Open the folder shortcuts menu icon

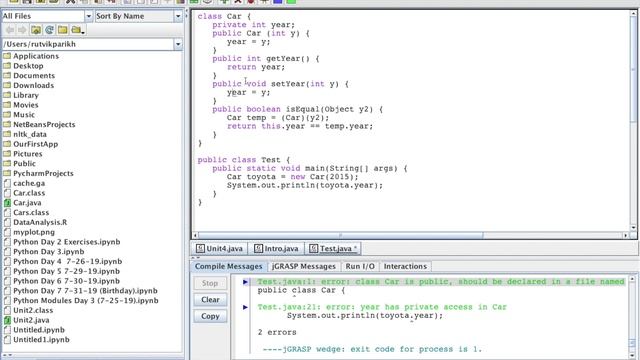(77, 30)
